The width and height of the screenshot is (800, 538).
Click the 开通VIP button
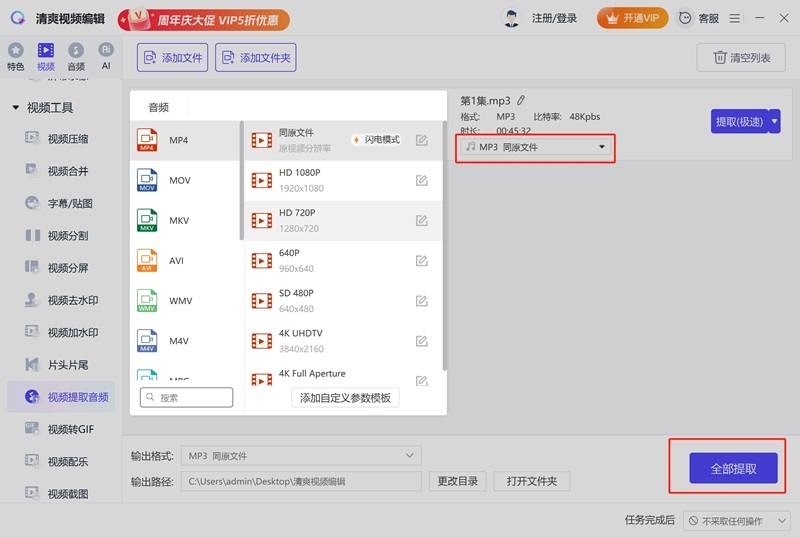(632, 18)
